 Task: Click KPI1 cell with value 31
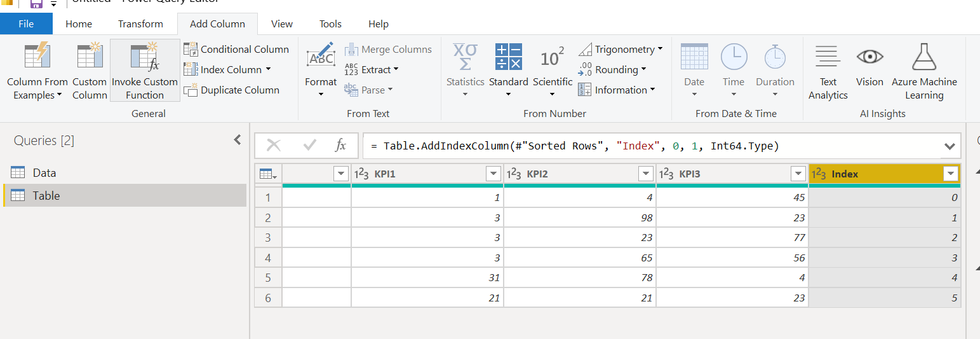tap(427, 277)
